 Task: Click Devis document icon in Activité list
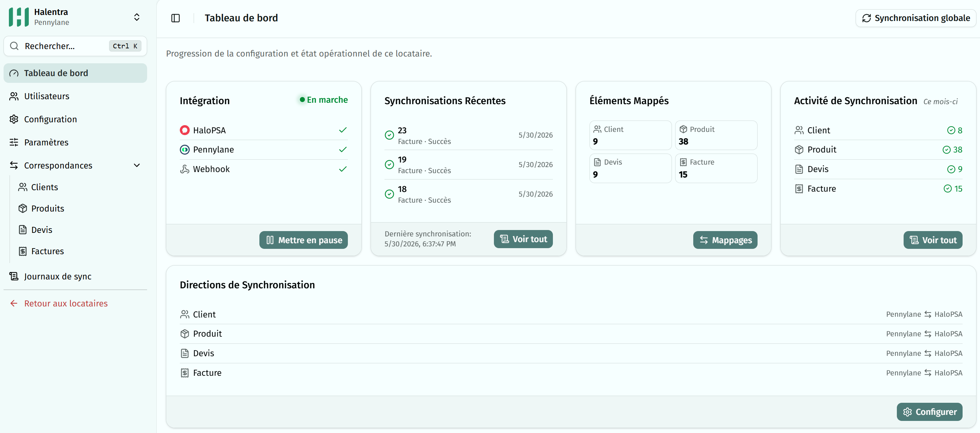coord(799,169)
